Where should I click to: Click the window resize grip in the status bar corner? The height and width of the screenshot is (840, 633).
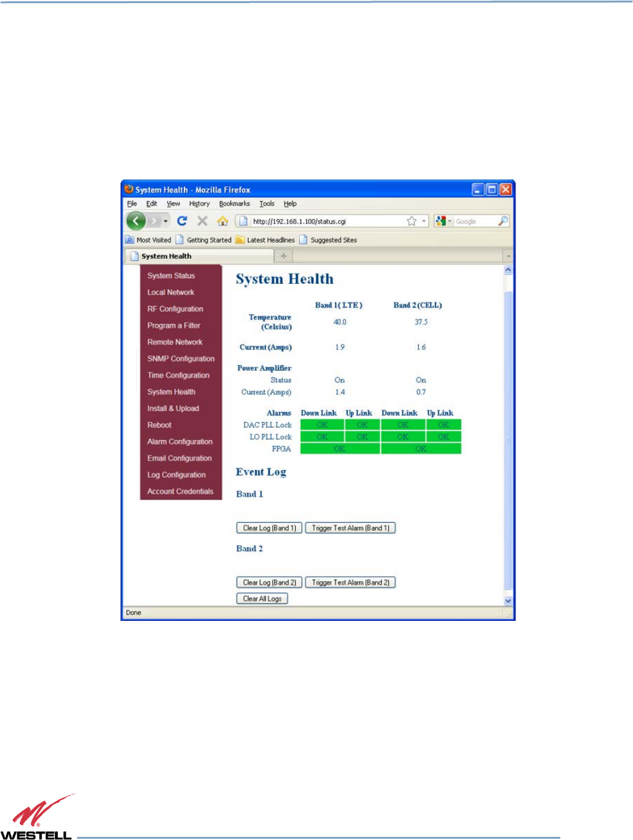pyautogui.click(x=510, y=615)
